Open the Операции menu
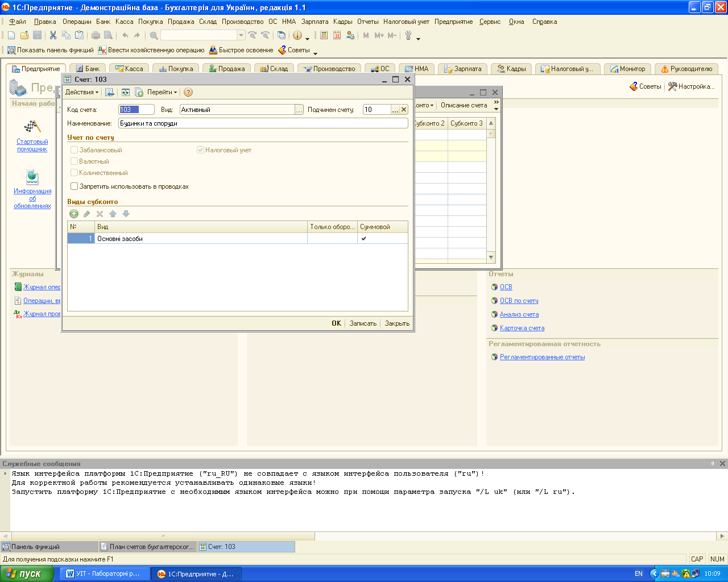The height and width of the screenshot is (582, 728). [77, 22]
